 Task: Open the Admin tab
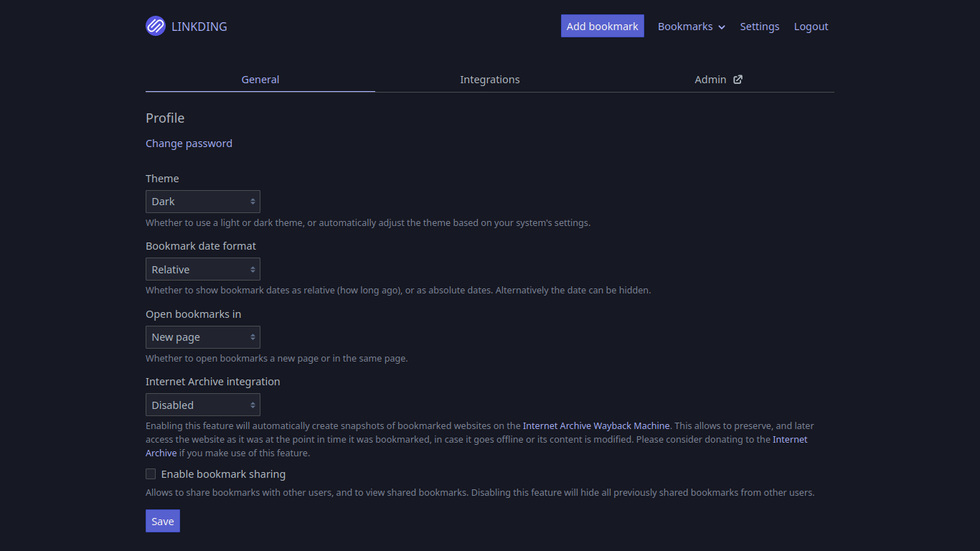(x=710, y=80)
